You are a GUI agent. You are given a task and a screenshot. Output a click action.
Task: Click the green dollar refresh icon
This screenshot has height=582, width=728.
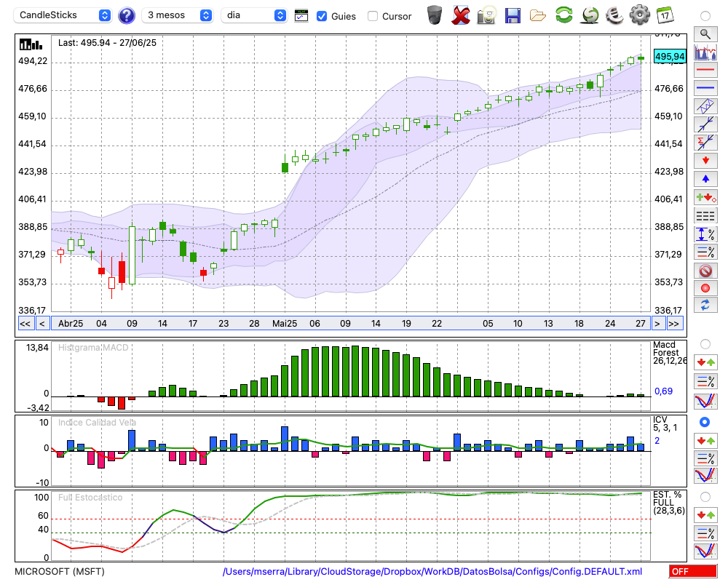point(590,15)
